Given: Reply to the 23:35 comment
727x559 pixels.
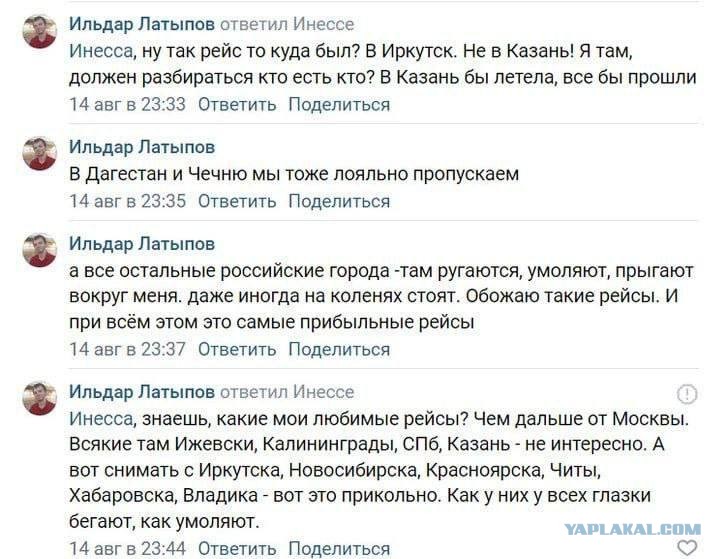Looking at the screenshot, I should pyautogui.click(x=237, y=201).
